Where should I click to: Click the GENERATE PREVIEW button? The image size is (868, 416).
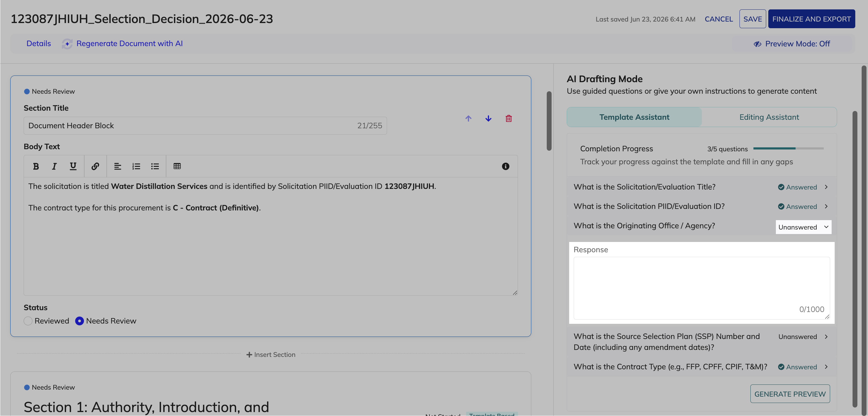(x=790, y=394)
